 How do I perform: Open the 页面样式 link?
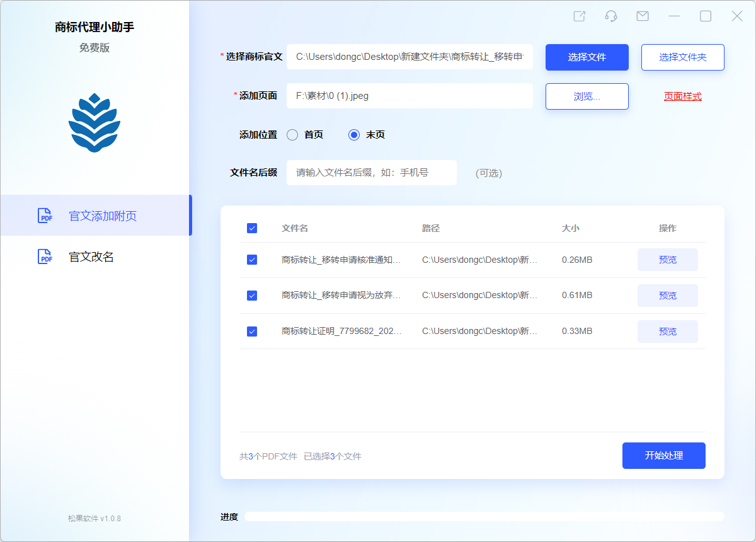[682, 96]
